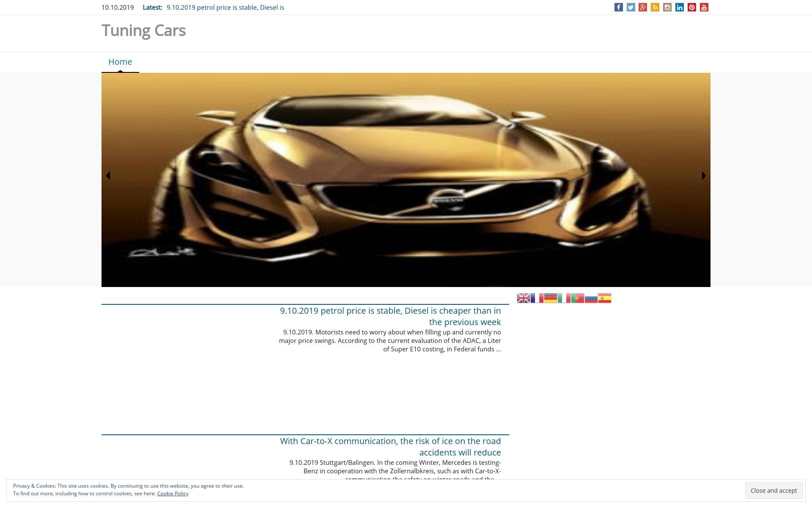The width and height of the screenshot is (812, 508).
Task: Go to the Home menu tab
Action: tap(120, 62)
